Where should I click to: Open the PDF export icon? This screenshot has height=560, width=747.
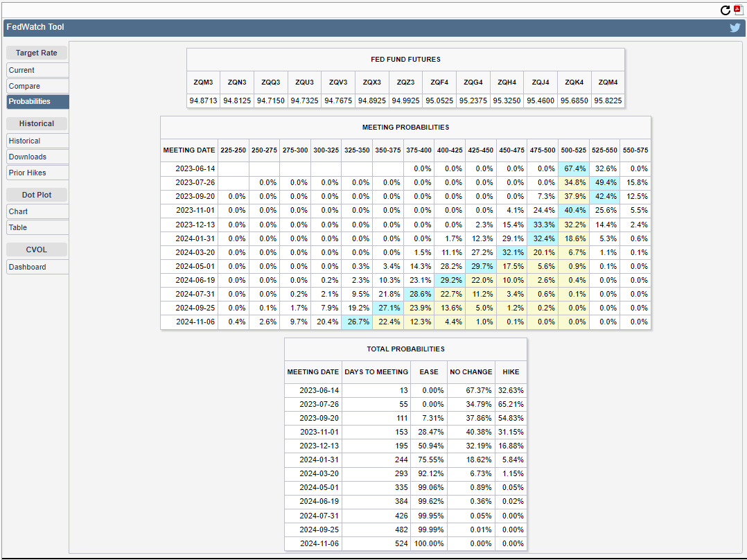click(x=738, y=10)
